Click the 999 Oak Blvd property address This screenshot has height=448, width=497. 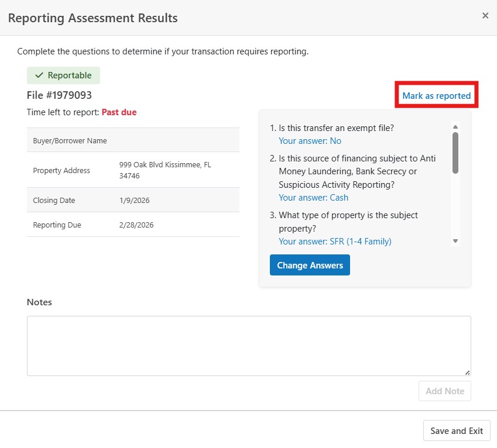(165, 170)
